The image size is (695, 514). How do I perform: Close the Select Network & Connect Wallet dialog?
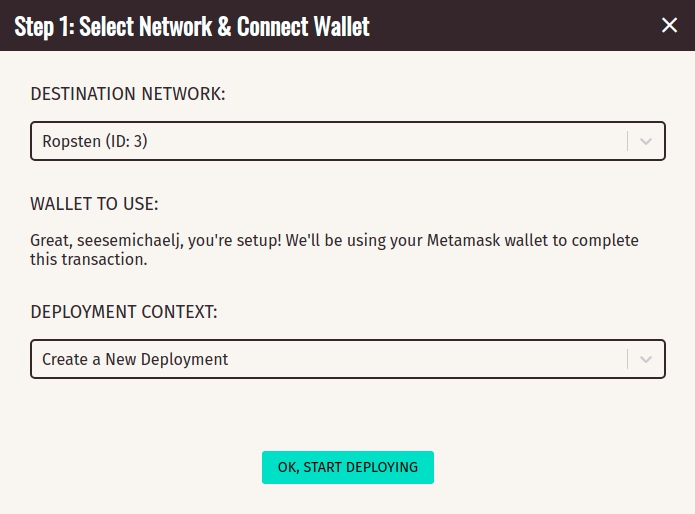pos(669,25)
